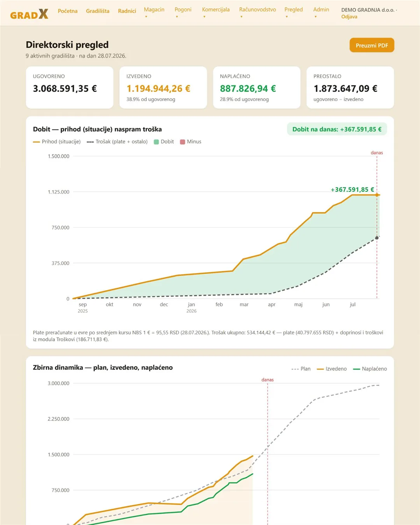Click the Dobit na danas badge

(337, 129)
